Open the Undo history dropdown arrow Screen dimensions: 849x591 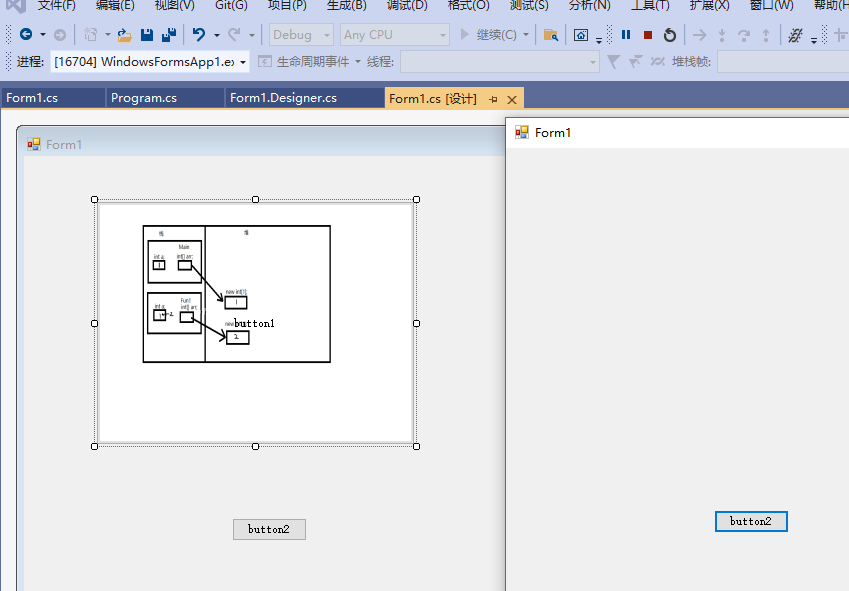pyautogui.click(x=217, y=35)
